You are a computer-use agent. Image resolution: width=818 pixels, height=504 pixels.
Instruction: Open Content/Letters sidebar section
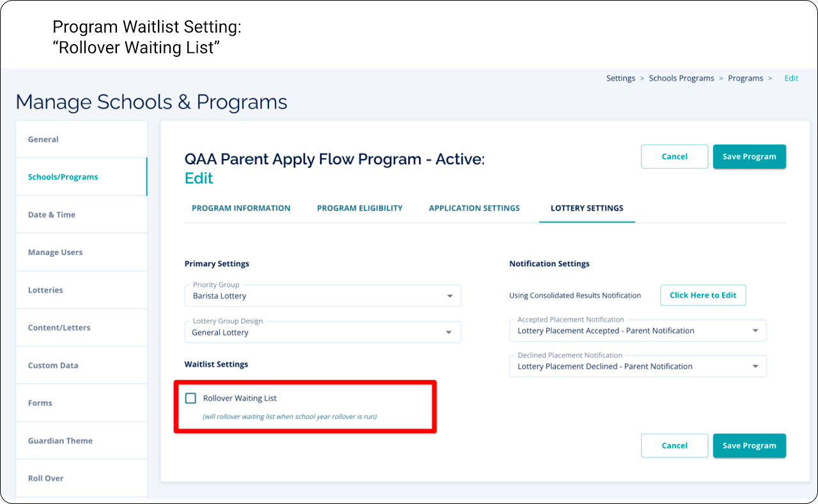[59, 328]
